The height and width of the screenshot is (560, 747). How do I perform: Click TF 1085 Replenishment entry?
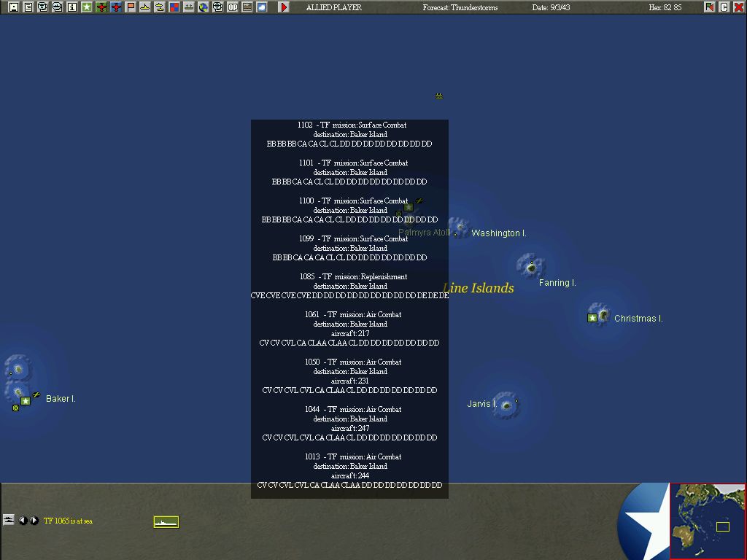click(x=349, y=286)
